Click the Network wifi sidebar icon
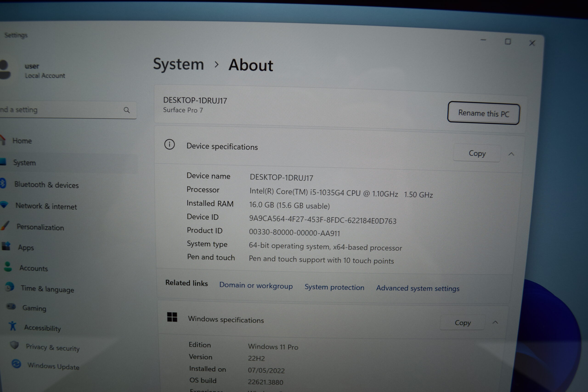 pos(4,205)
